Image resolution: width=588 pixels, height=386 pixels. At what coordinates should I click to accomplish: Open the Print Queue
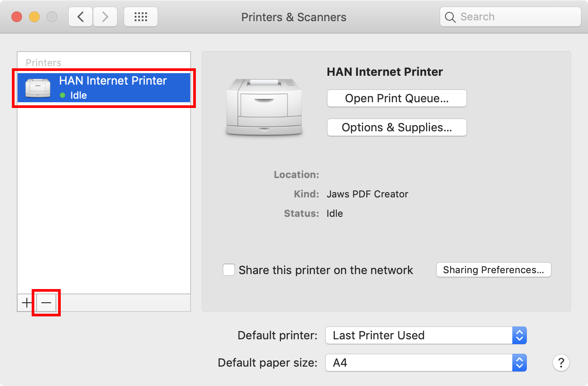point(396,98)
